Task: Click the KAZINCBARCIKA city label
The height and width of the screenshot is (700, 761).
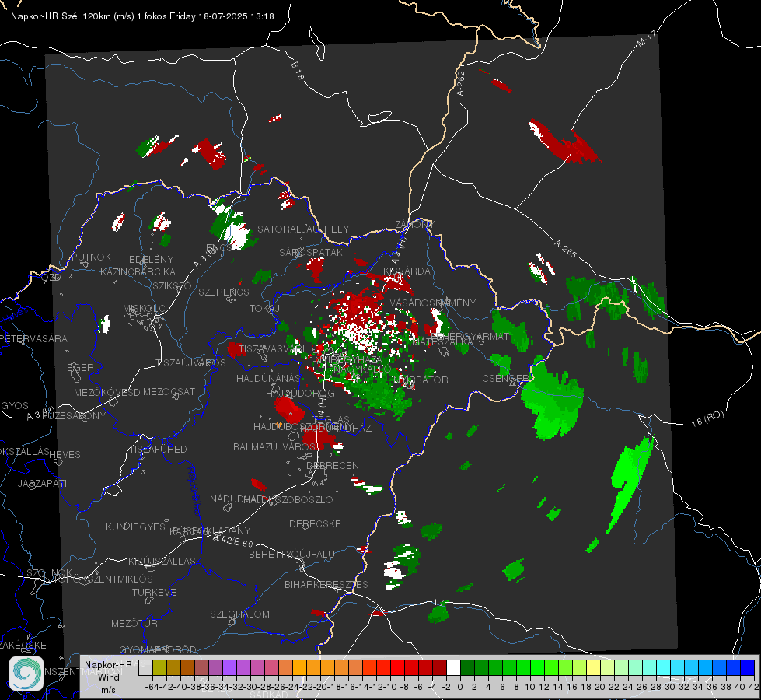Action: [x=138, y=271]
